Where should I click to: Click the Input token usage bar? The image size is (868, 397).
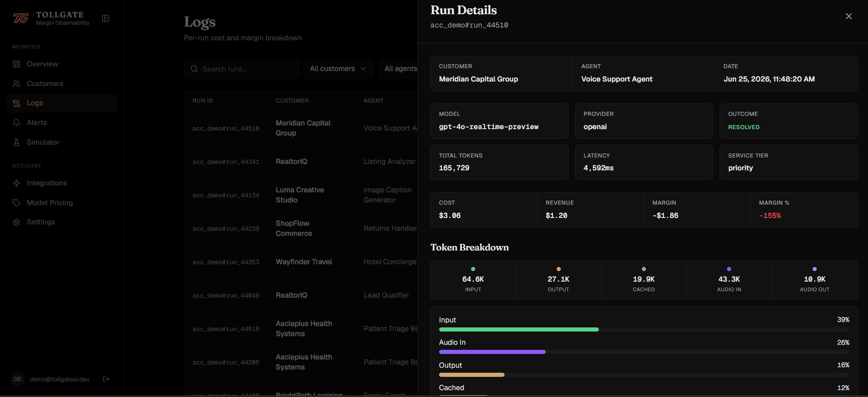coord(644,330)
